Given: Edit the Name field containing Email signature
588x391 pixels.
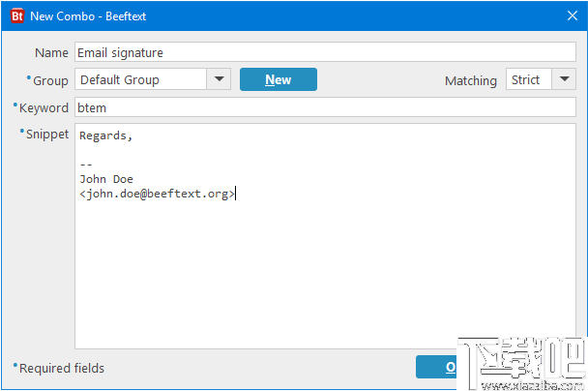Looking at the screenshot, I should click(325, 52).
